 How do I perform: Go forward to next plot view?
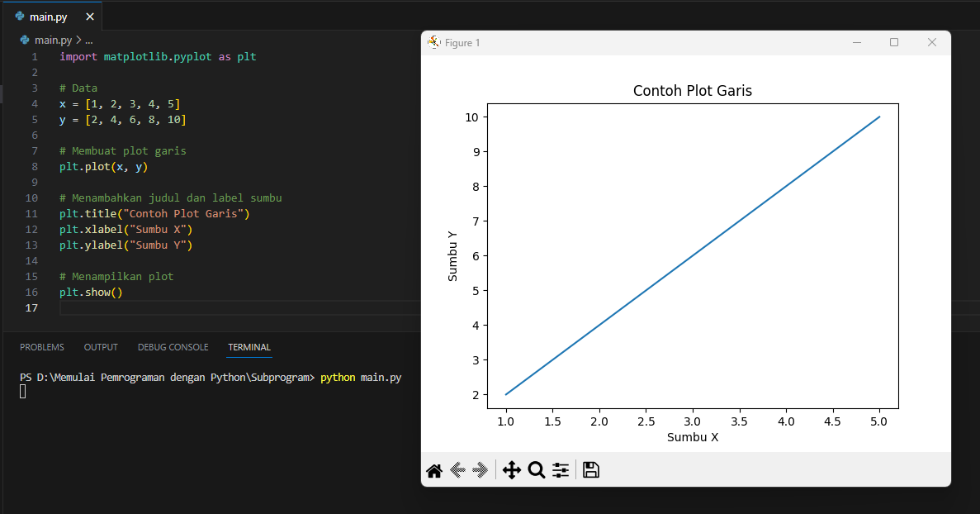[x=481, y=470]
